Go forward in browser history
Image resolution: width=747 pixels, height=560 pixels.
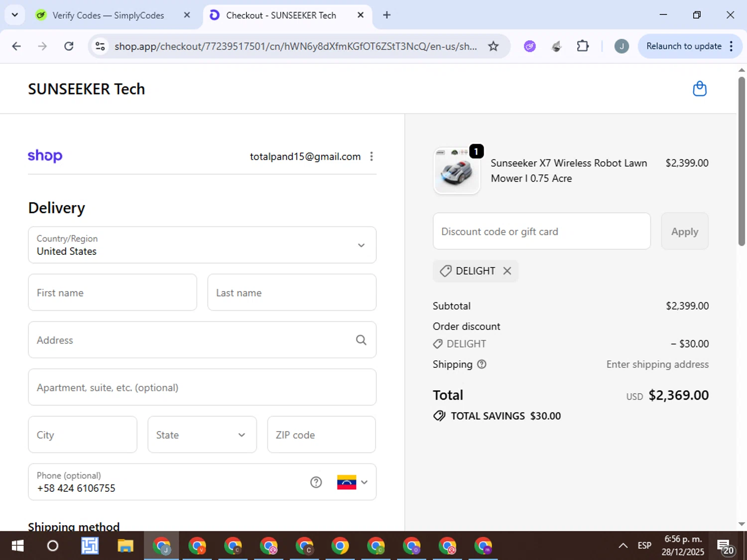42,46
